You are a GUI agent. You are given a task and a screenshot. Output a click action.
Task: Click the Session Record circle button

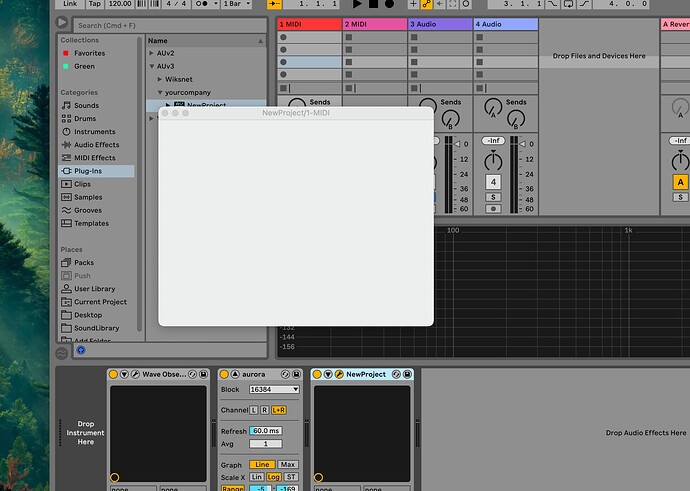(x=466, y=4)
